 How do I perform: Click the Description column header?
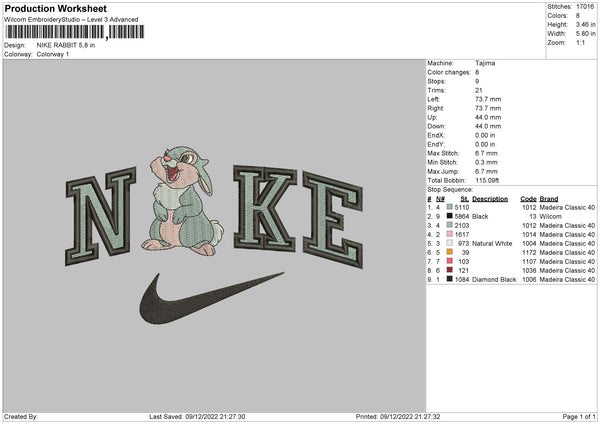point(490,199)
